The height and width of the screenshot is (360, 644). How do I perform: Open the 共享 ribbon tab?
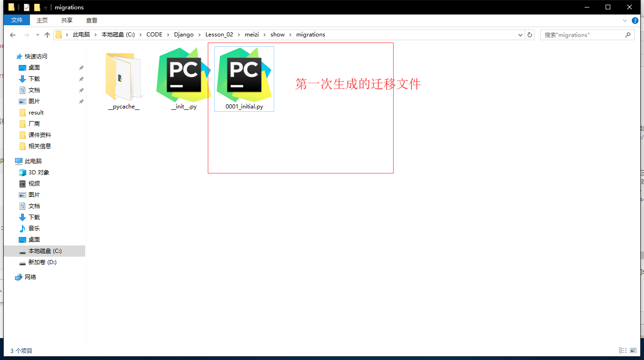pos(67,21)
